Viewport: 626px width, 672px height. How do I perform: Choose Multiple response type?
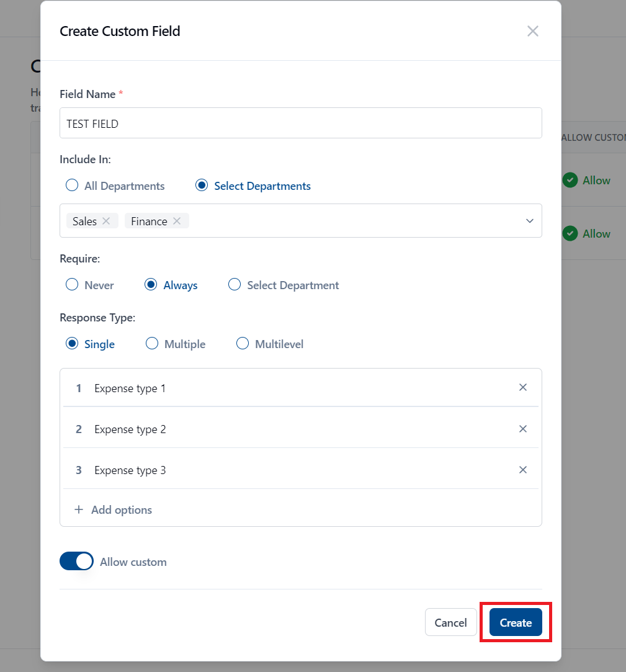pos(152,344)
